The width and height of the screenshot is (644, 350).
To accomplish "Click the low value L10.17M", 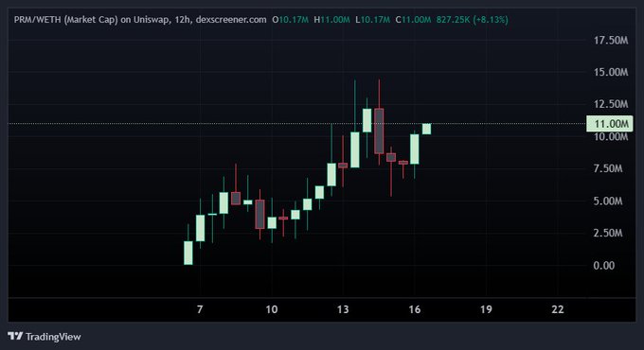I will (x=372, y=20).
